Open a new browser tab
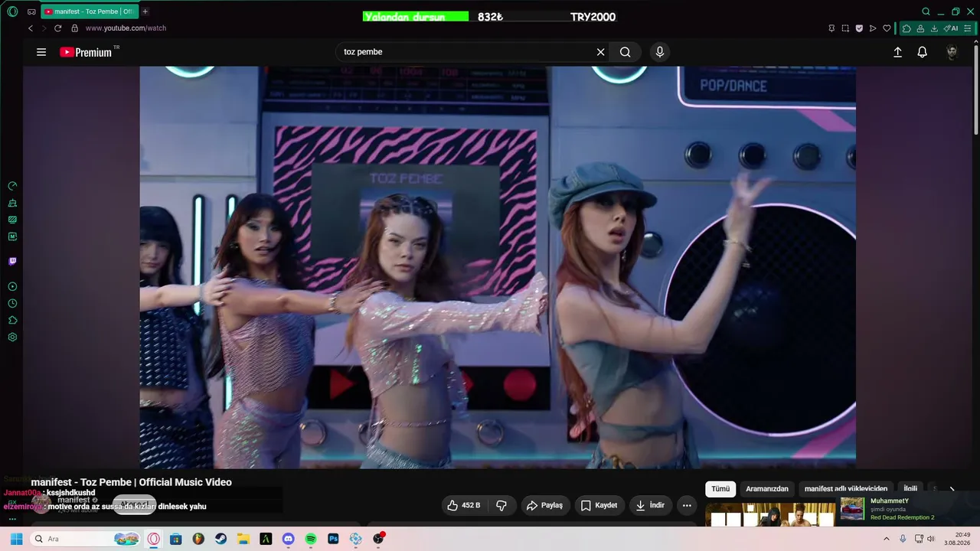980x551 pixels. click(x=145, y=11)
